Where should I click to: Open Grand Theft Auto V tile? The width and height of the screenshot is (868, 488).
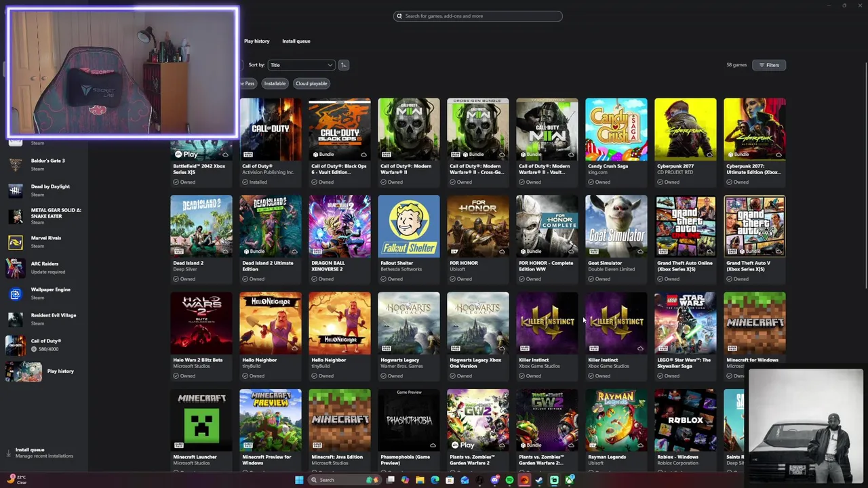tap(755, 239)
